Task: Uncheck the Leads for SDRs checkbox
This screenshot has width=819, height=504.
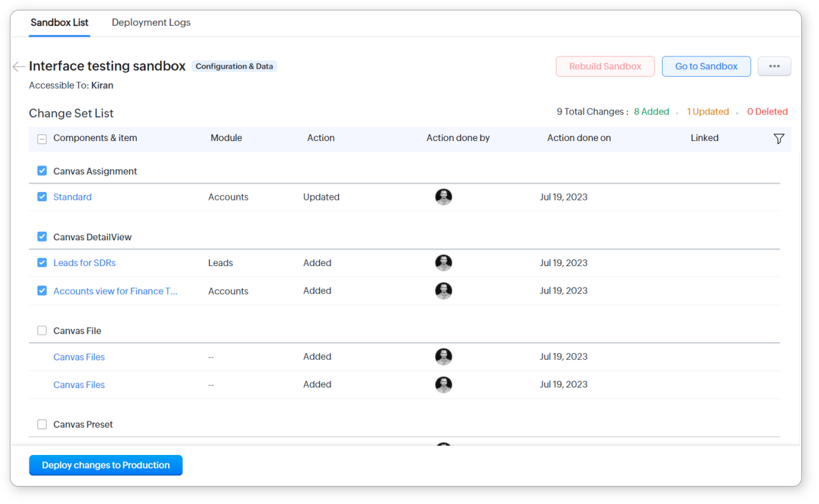Action: [x=42, y=263]
